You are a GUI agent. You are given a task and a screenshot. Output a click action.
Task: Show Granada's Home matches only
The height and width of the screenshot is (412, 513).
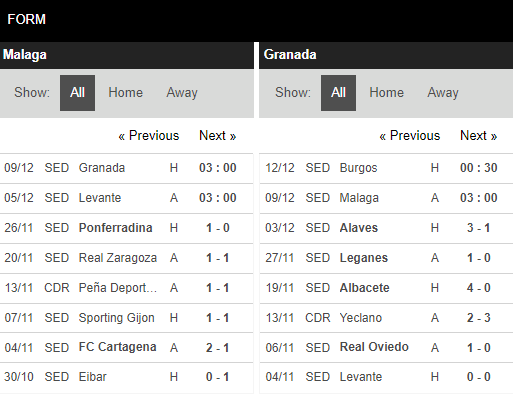[x=386, y=93]
